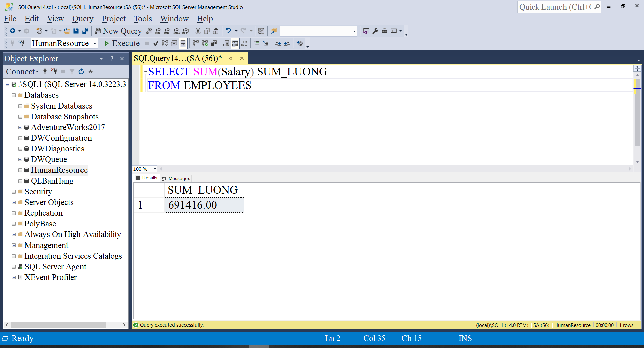
Task: Click the MDX query icon
Action: 158,31
